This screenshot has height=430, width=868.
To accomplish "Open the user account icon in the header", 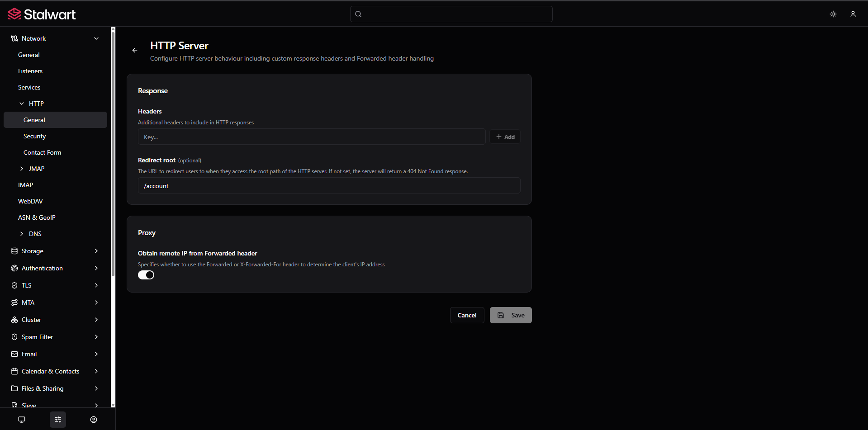I will [853, 14].
